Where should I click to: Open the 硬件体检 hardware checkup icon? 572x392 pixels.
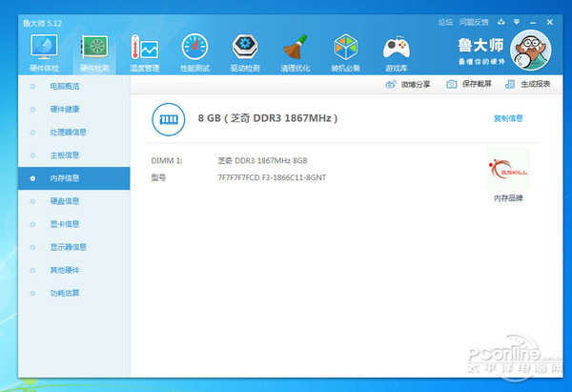(x=43, y=48)
